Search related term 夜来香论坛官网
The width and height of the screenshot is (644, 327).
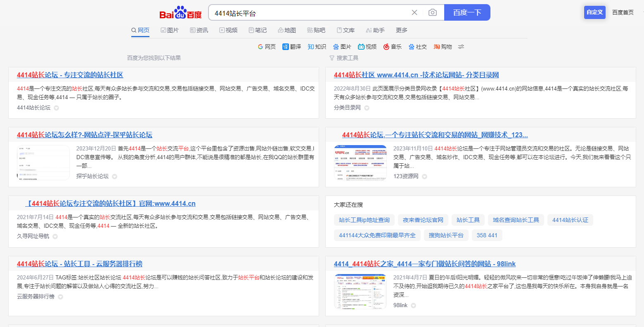coord(423,220)
